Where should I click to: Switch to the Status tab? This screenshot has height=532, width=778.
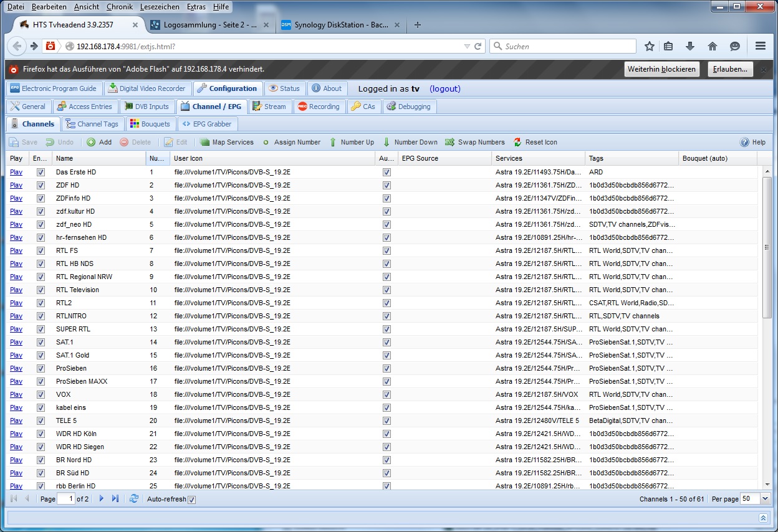point(285,88)
